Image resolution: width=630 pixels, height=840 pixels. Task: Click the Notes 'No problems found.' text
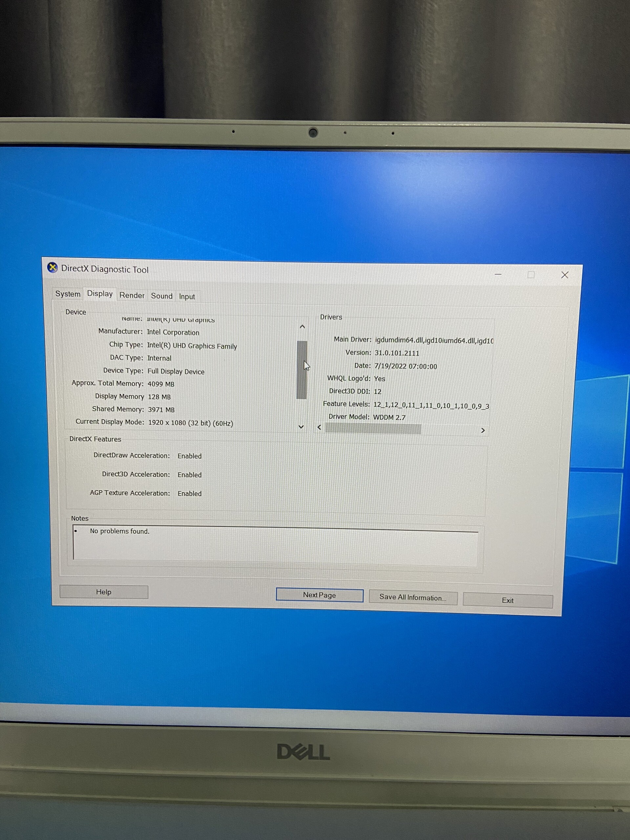click(x=120, y=531)
